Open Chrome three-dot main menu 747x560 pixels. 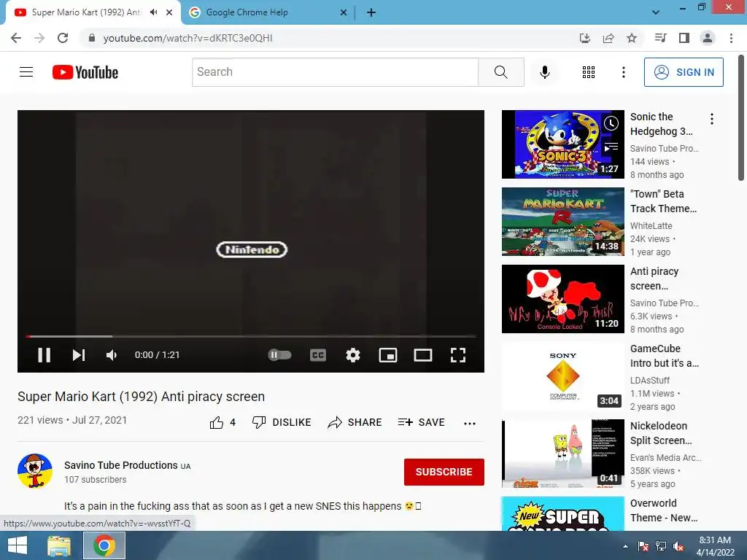pyautogui.click(x=731, y=38)
